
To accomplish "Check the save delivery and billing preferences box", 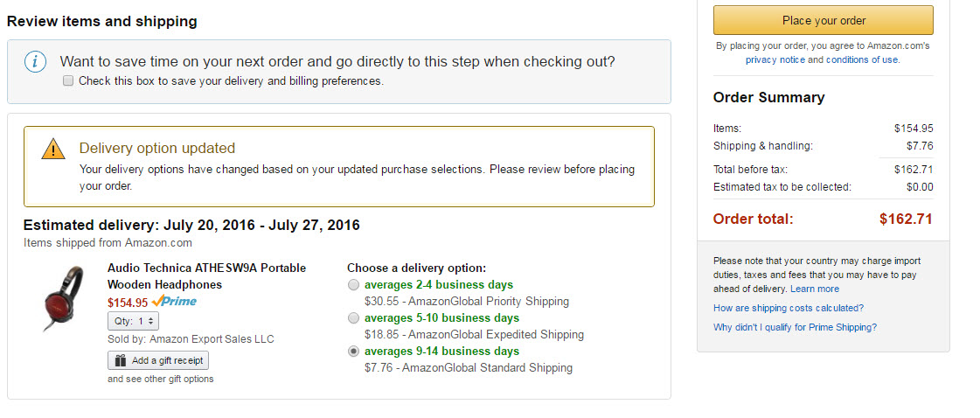I will coord(68,80).
